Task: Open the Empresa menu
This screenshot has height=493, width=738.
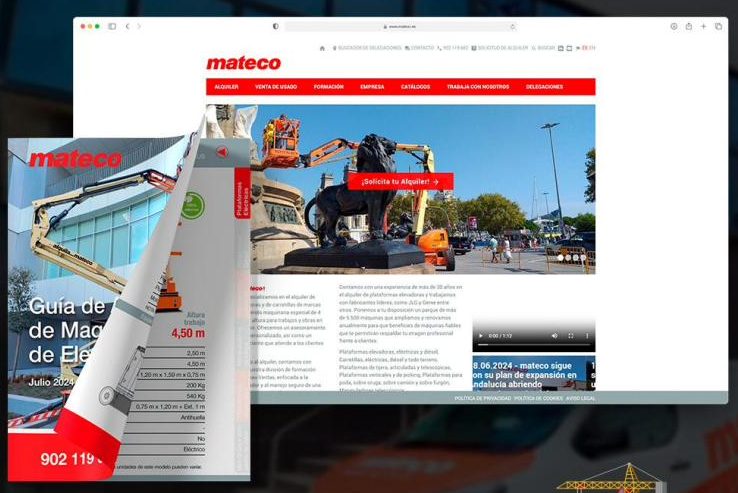Action: coord(372,87)
